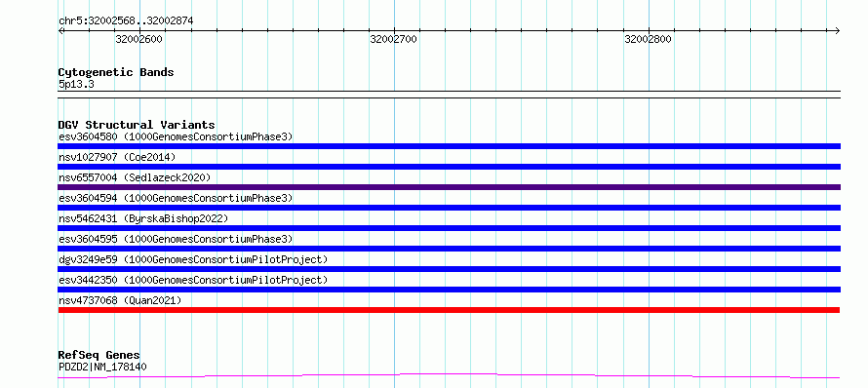Click the blue bar under esv3604595
Viewport: 868px width, 388px height.
pyautogui.click(x=449, y=249)
